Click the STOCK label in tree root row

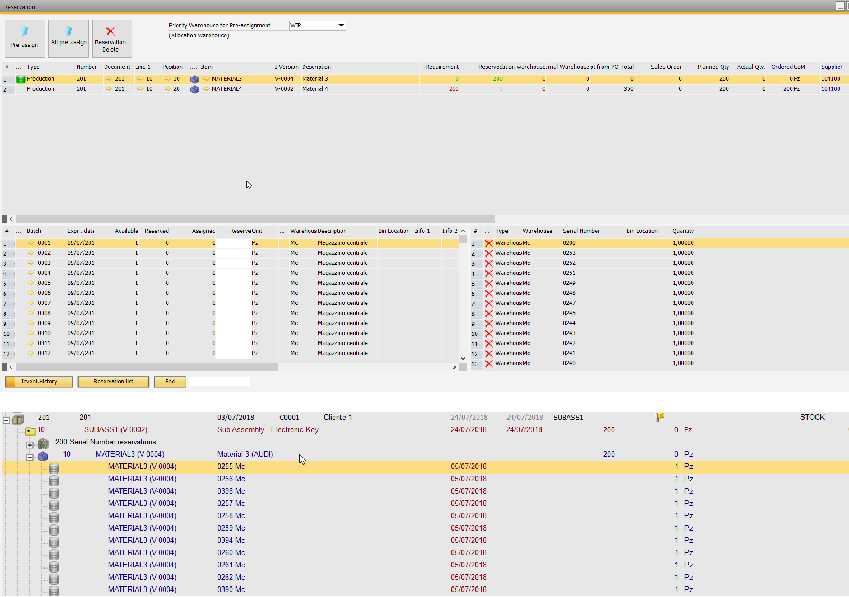click(x=813, y=418)
